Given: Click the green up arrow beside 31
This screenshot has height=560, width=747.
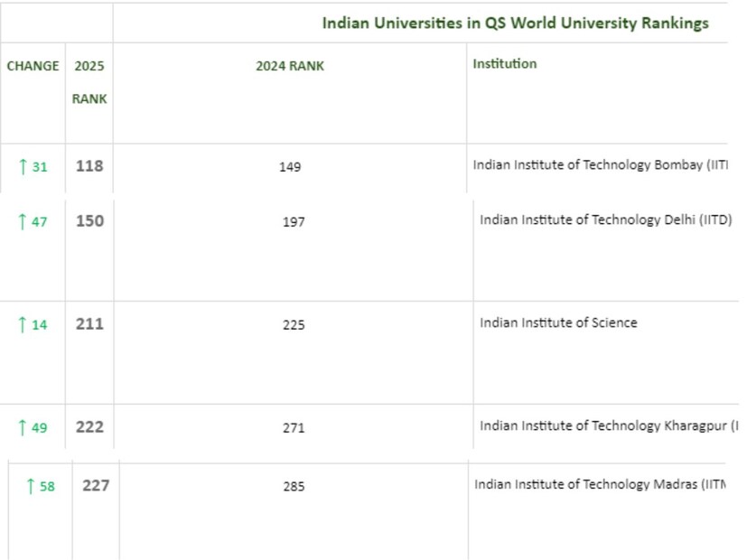Looking at the screenshot, I should pyautogui.click(x=23, y=167).
